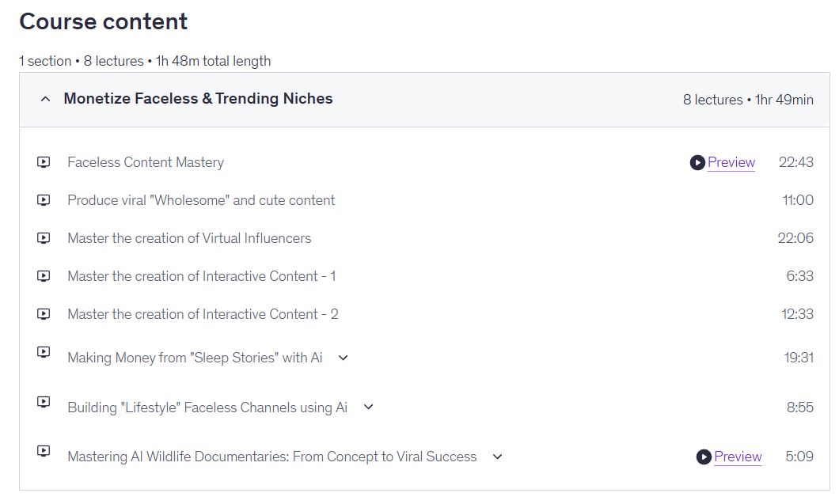Open Preview link for Faceless Content Mastery
This screenshot has height=504, width=839.
click(x=731, y=162)
